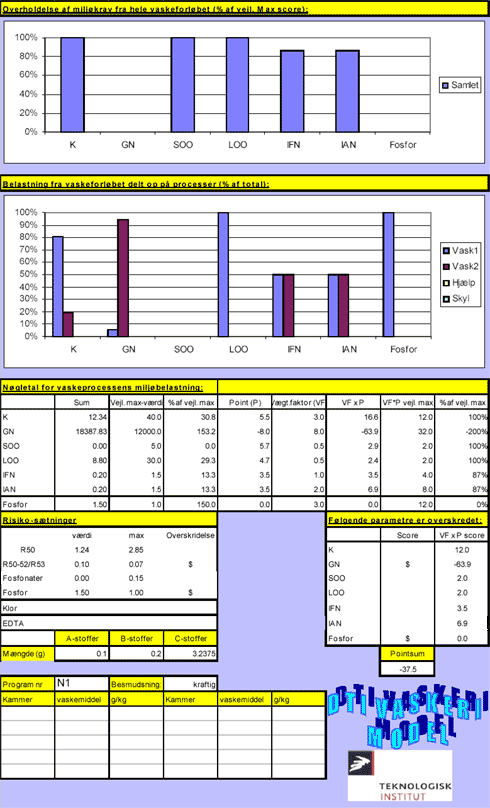Click the GN sum cell 18387.83
Screen dimensions: 490x808
point(81,431)
